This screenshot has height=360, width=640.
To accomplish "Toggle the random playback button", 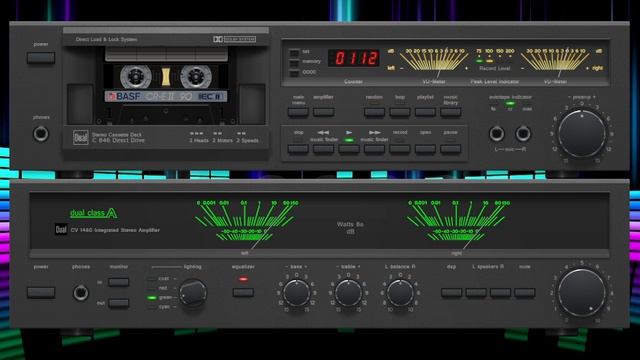I will [374, 112].
